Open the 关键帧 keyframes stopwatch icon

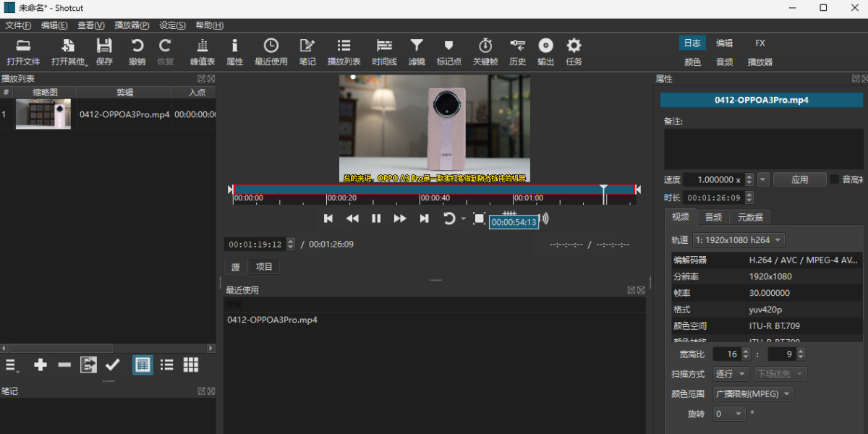point(485,52)
